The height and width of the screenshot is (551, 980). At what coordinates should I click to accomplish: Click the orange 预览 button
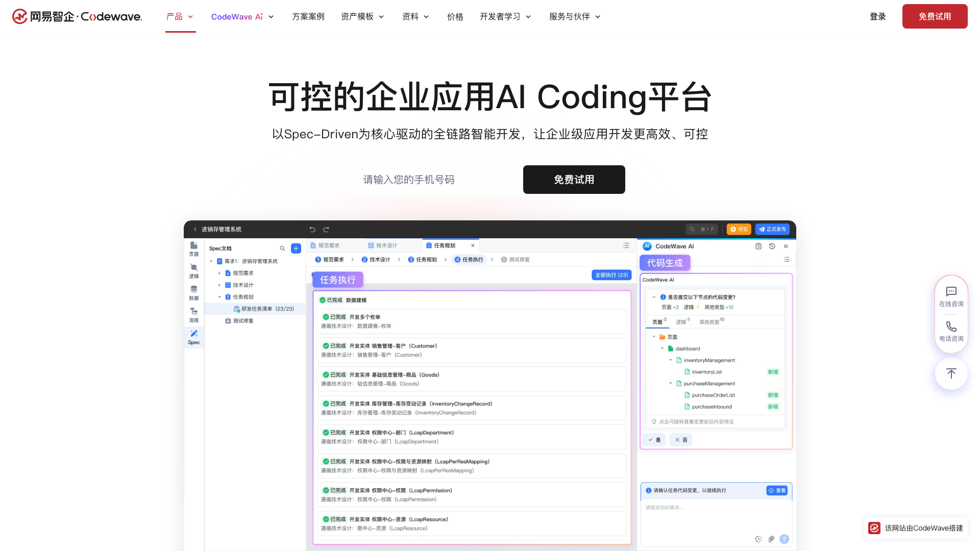click(739, 230)
